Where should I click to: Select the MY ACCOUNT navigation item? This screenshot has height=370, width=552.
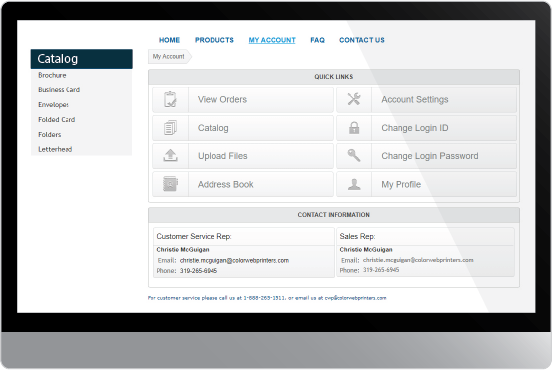click(x=272, y=40)
